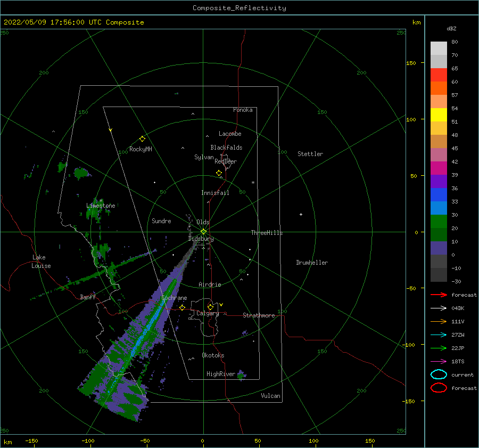Pick the light blue 30–33 dBZ swatch
This screenshot has width=479, height=448.
pyautogui.click(x=439, y=208)
